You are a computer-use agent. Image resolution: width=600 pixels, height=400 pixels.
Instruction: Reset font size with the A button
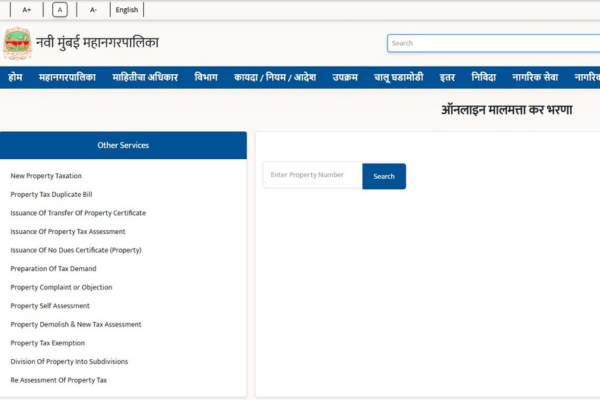point(60,10)
